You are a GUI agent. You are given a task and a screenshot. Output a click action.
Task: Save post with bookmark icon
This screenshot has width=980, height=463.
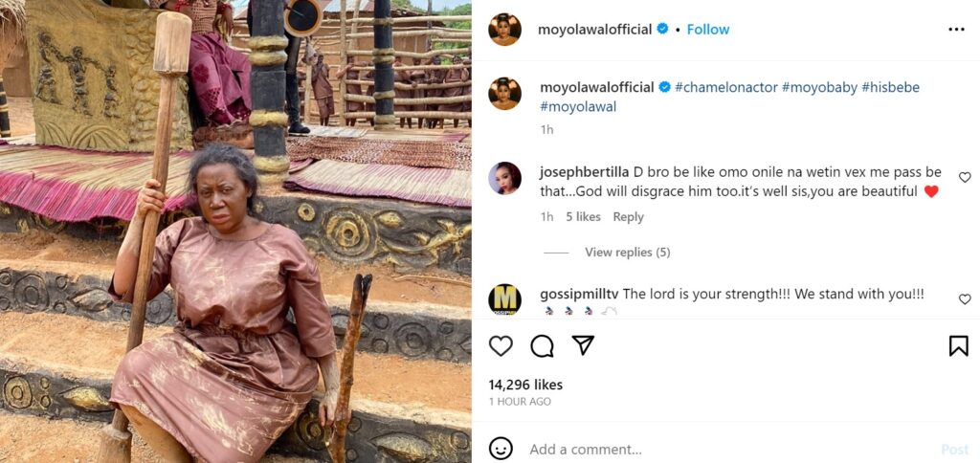point(958,346)
